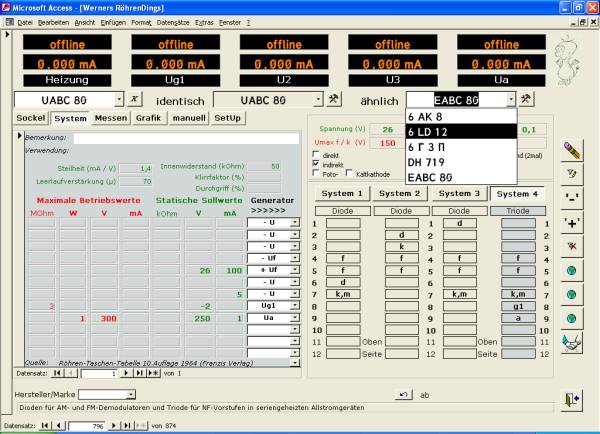
Task: Choose '6 AK 8' from the dropdown list
Action: click(461, 116)
